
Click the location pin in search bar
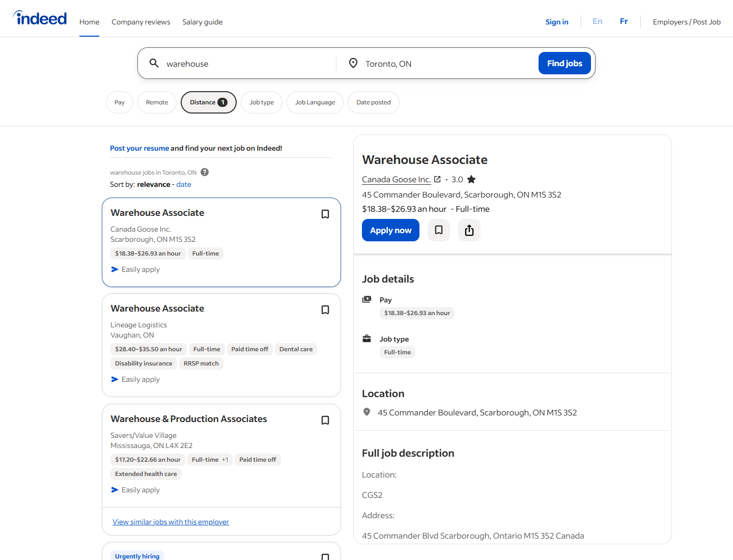353,63
